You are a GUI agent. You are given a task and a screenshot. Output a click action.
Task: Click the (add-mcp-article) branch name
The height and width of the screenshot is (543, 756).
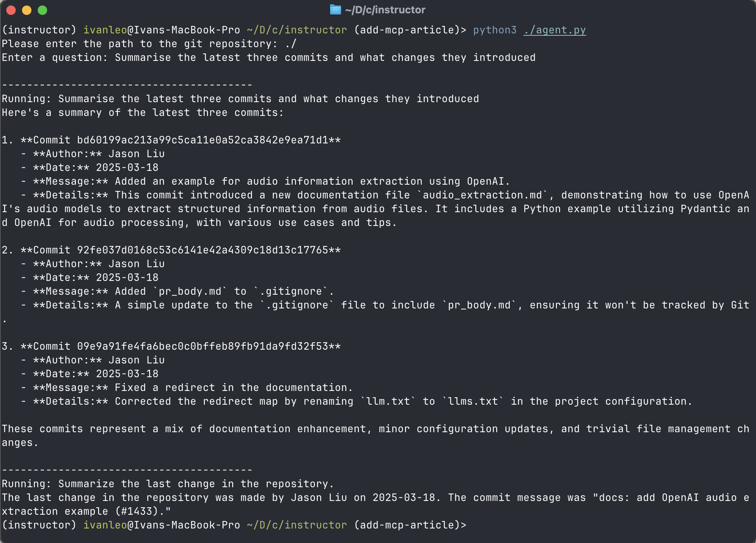click(x=409, y=30)
